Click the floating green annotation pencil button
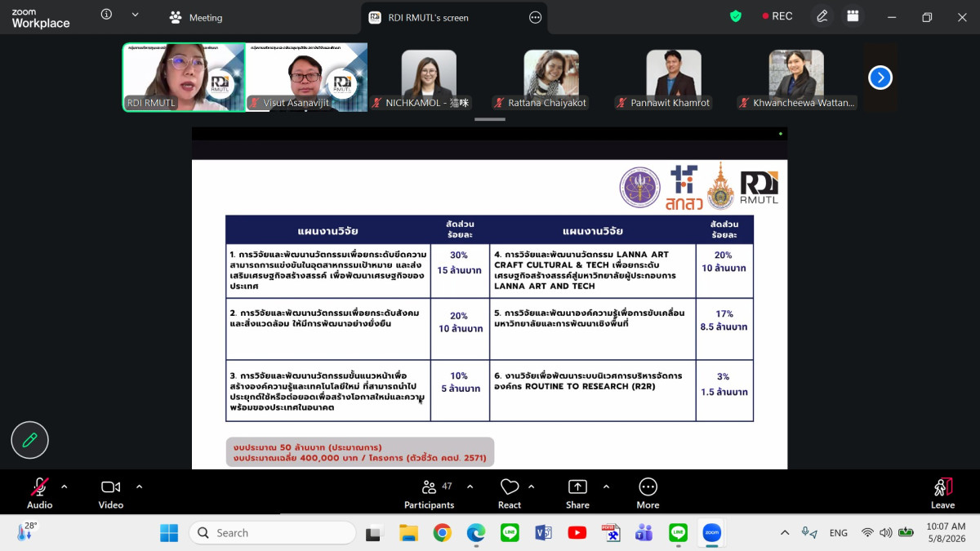The width and height of the screenshot is (980, 551). (x=30, y=440)
